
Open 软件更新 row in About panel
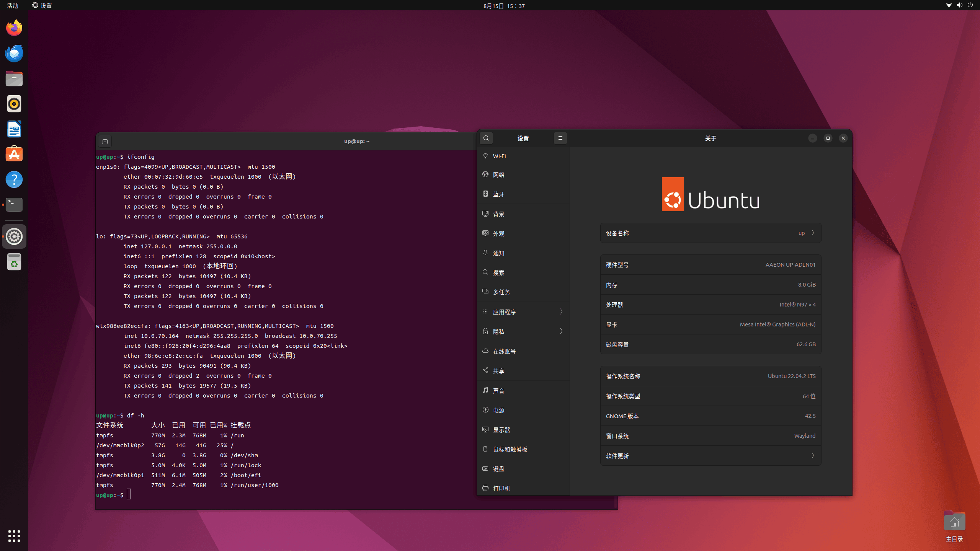coord(710,456)
